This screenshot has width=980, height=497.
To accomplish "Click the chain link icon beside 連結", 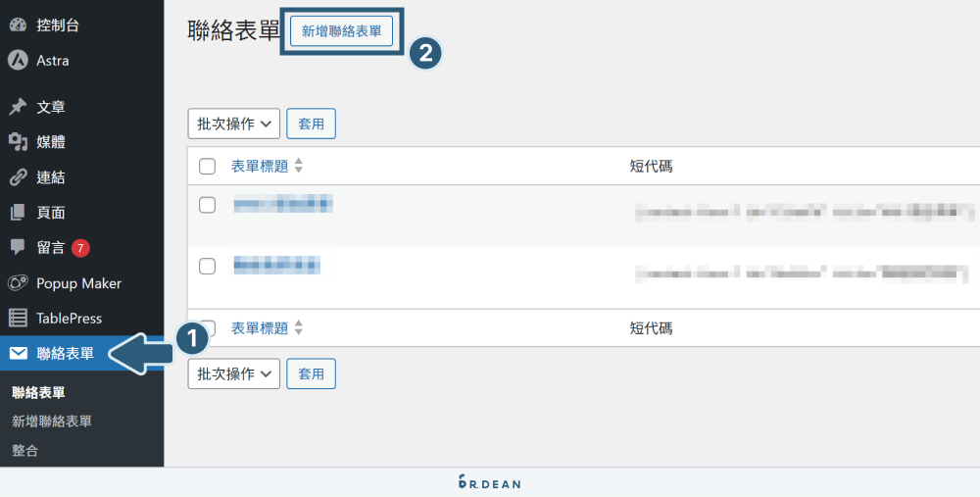I will pos(18,177).
